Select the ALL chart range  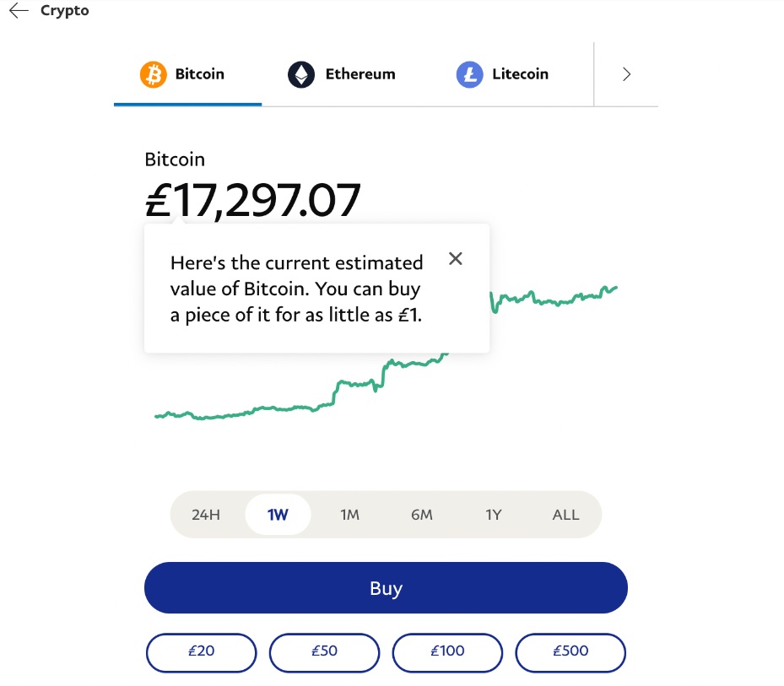tap(565, 515)
